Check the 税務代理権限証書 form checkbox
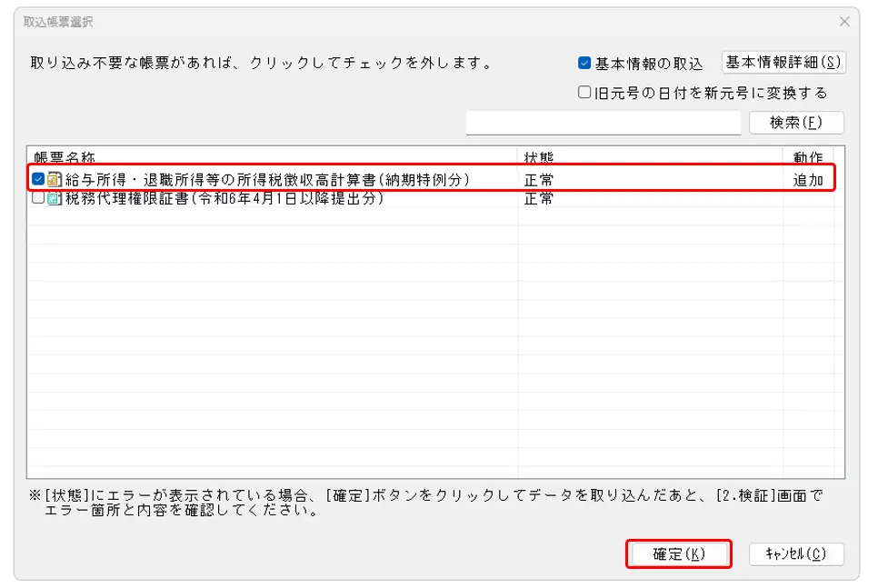Image resolution: width=878 pixels, height=588 pixels. point(38,198)
